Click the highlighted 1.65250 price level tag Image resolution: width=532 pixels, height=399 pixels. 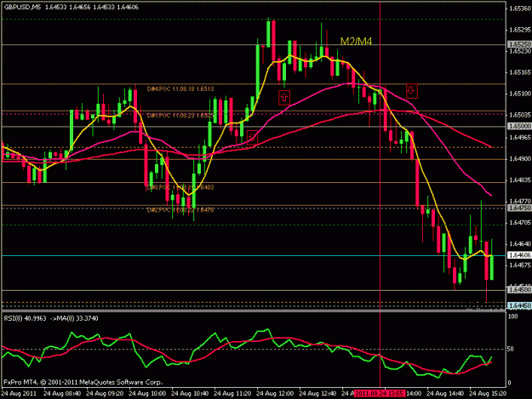click(x=519, y=44)
